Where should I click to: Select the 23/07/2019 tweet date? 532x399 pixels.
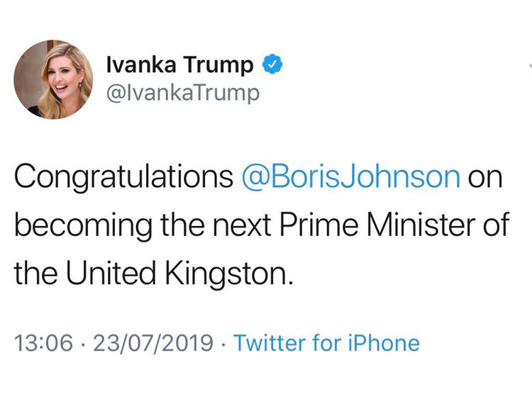(153, 342)
